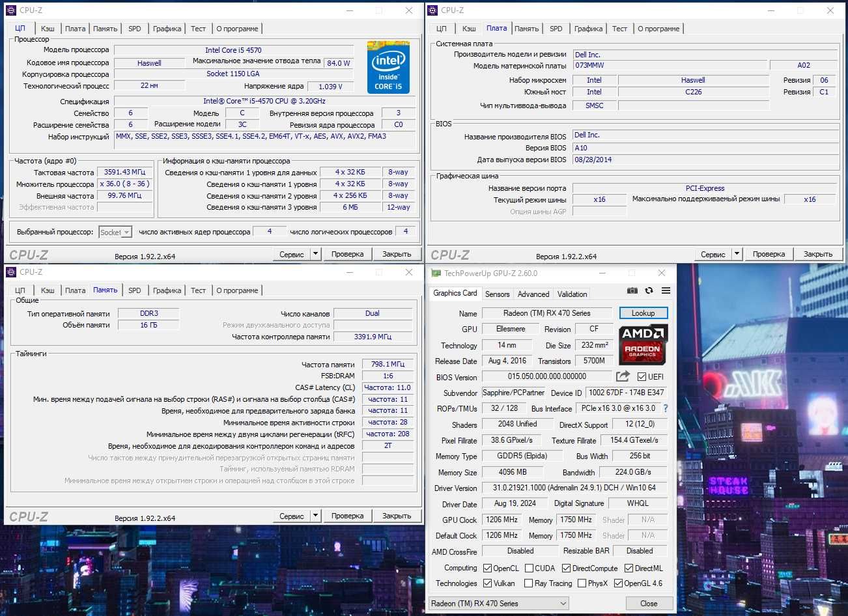Click the processor multiplier value x 36.0
848x616 pixels.
click(x=124, y=184)
